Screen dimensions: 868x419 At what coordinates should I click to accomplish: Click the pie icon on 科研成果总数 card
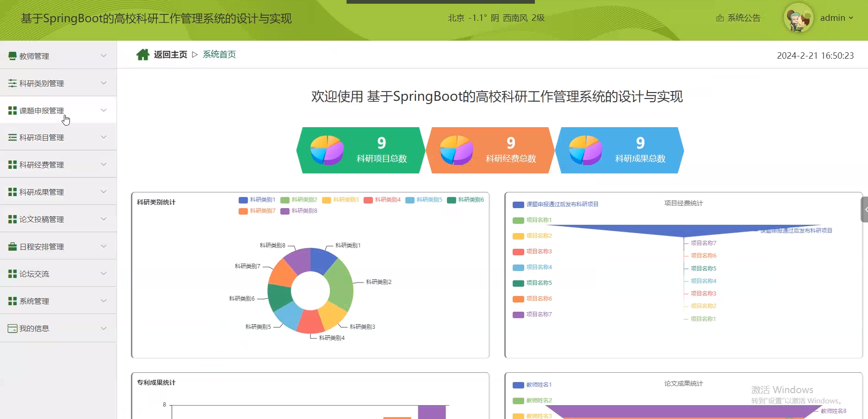coord(585,150)
